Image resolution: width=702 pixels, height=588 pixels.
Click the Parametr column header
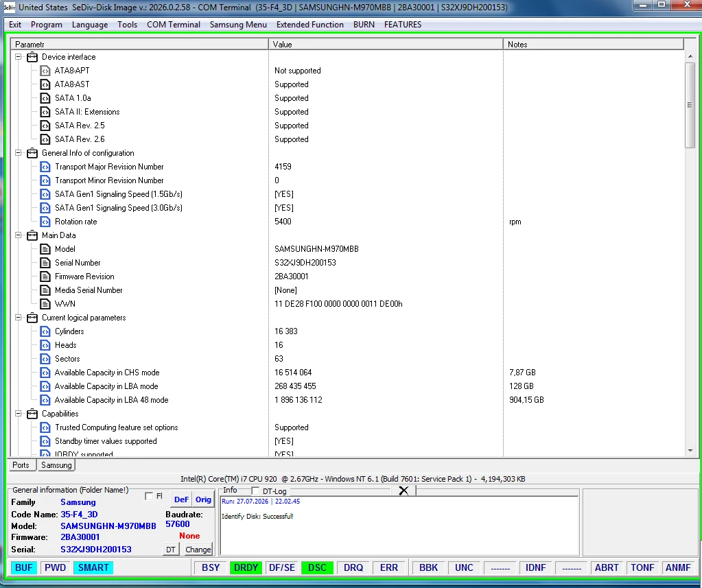tap(139, 45)
